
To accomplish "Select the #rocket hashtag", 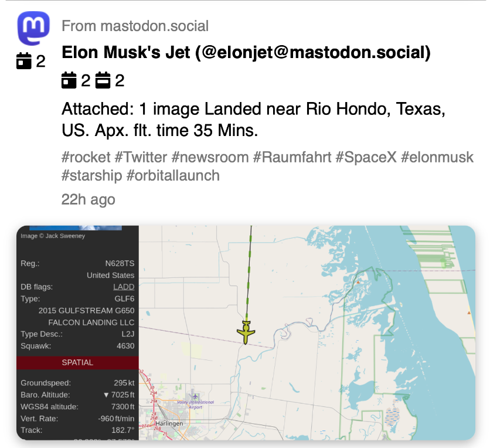I will point(86,157).
